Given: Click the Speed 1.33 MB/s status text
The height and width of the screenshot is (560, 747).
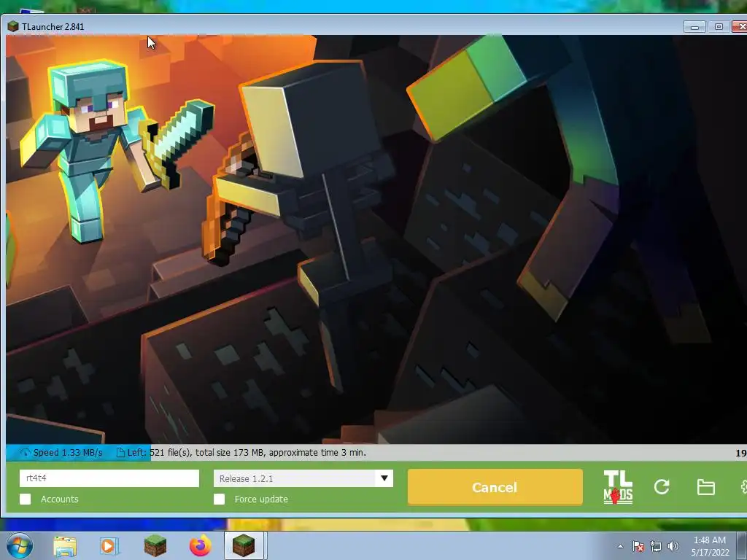Looking at the screenshot, I should click(x=68, y=453).
